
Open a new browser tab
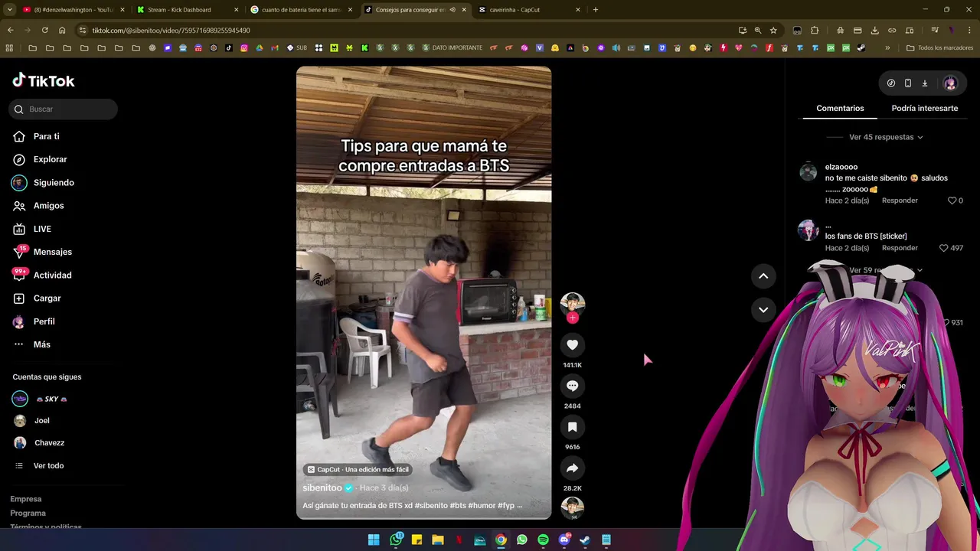pyautogui.click(x=596, y=10)
